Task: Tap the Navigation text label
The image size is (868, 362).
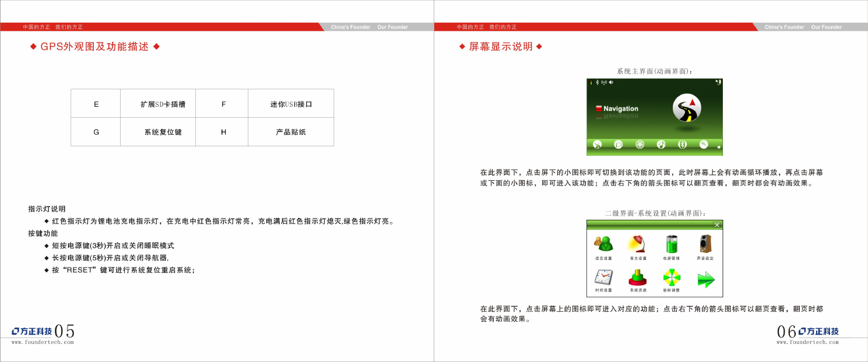Action: [621, 108]
